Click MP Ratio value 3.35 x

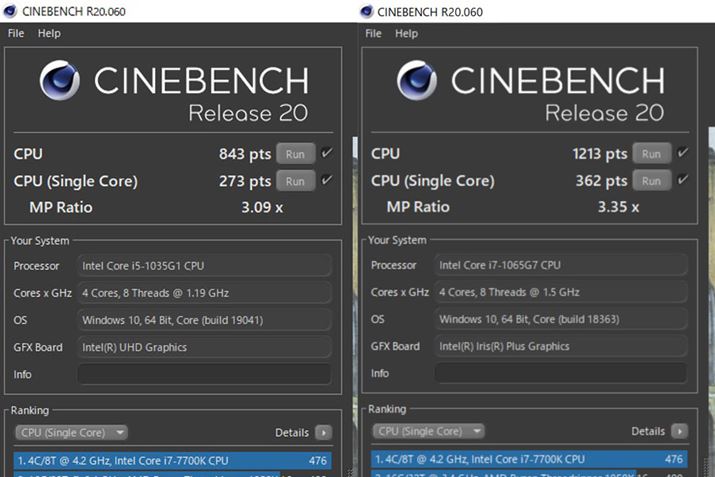(x=618, y=207)
